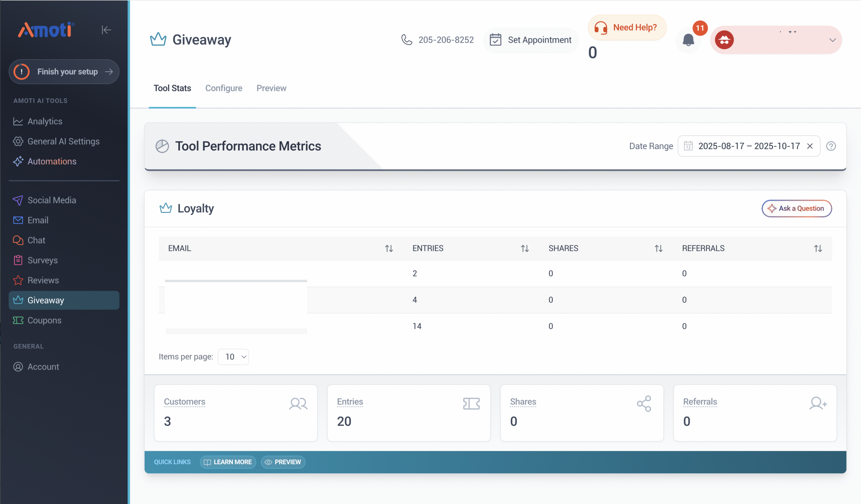Click the Learn More quick link

point(228,462)
